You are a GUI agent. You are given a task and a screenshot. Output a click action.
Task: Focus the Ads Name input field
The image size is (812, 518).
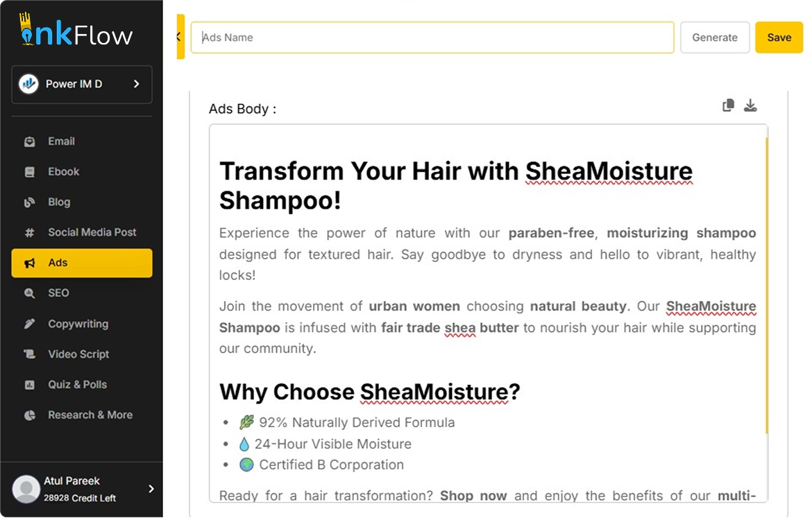pyautogui.click(x=432, y=37)
